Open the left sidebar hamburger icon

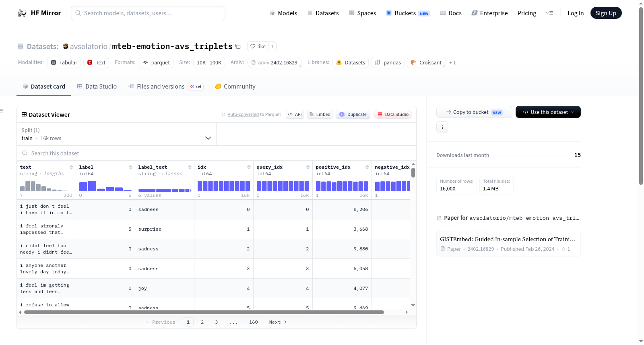[x=2, y=111]
